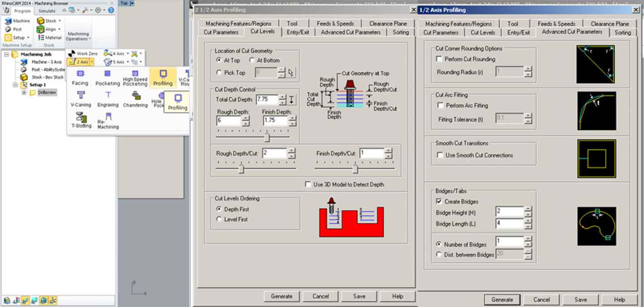Open Feeds & Speeds tab in Bridges/Tabs dialog

(x=556, y=24)
